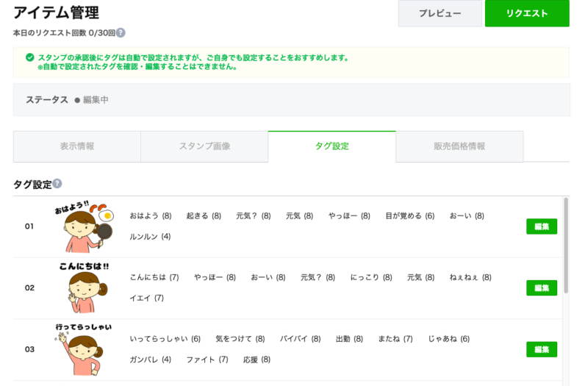The height and width of the screenshot is (386, 588).
Task: Click the 応援 (8) tag
Action: (257, 360)
